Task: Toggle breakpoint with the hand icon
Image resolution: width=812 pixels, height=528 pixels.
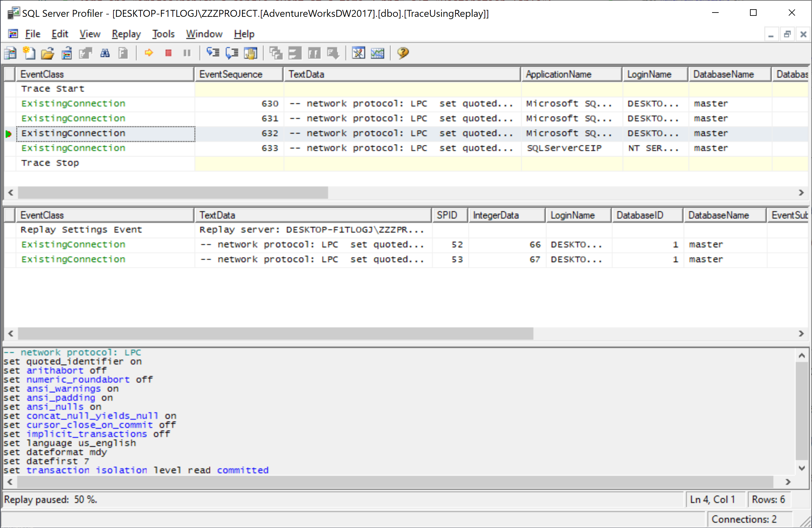Action: tap(251, 53)
